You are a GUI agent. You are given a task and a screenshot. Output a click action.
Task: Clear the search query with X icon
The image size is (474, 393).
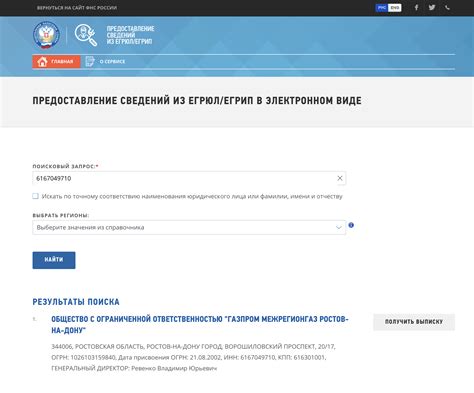(x=340, y=178)
